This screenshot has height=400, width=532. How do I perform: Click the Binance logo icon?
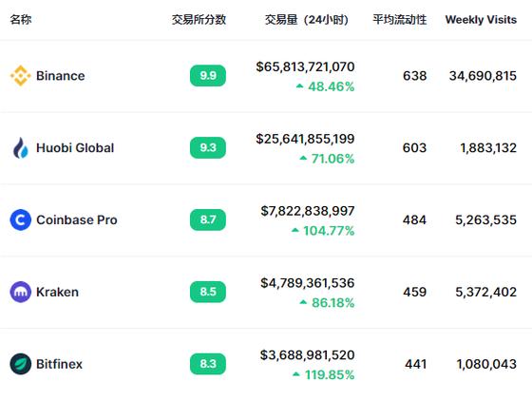tap(20, 76)
